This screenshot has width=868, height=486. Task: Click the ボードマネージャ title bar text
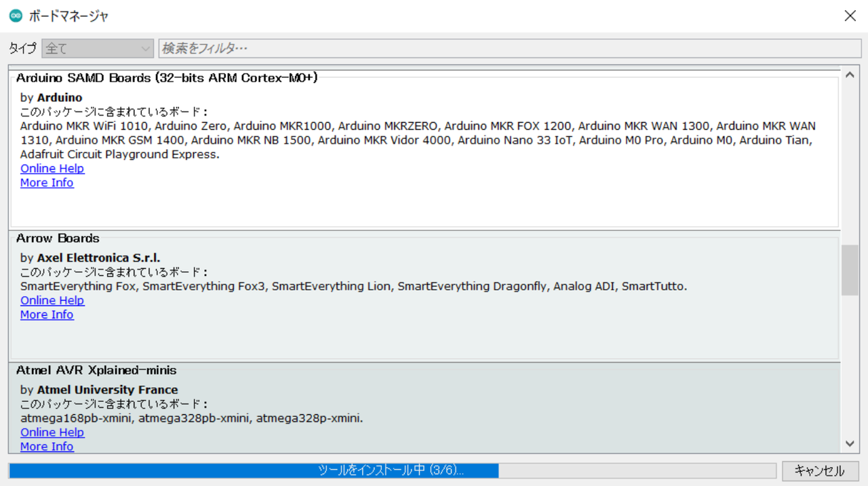[x=68, y=16]
